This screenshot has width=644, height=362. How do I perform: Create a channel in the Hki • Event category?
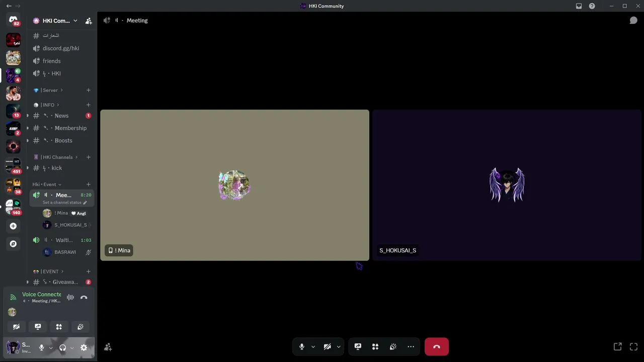click(x=89, y=185)
